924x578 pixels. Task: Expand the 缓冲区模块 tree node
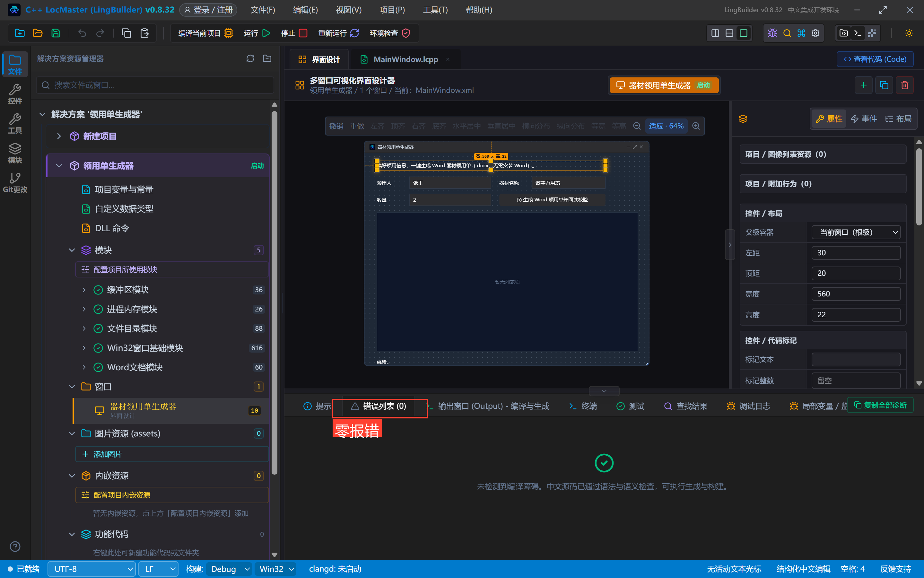click(84, 290)
